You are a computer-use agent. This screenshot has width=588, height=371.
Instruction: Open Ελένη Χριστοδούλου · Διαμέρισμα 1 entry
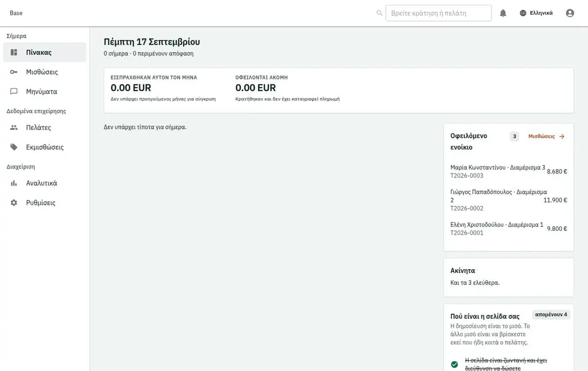click(x=509, y=229)
